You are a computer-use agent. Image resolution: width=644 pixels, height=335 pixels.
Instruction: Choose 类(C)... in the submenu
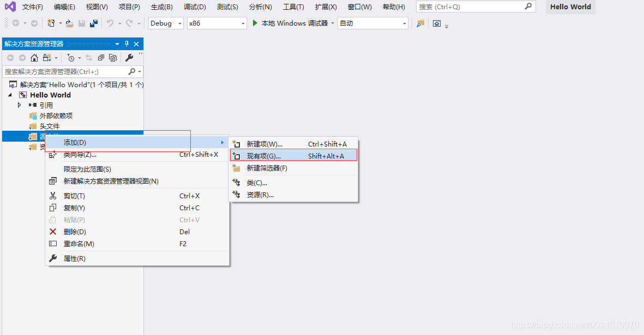tap(293, 183)
